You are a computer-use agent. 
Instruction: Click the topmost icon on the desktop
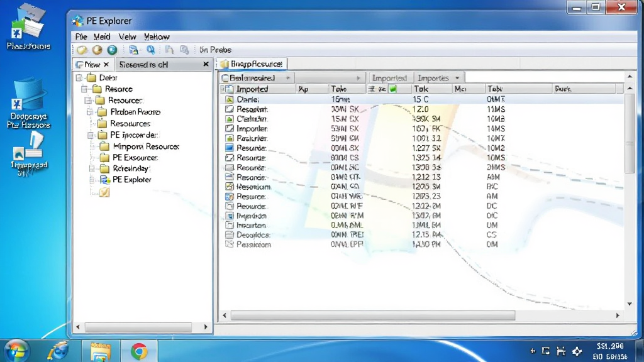pos(28,26)
